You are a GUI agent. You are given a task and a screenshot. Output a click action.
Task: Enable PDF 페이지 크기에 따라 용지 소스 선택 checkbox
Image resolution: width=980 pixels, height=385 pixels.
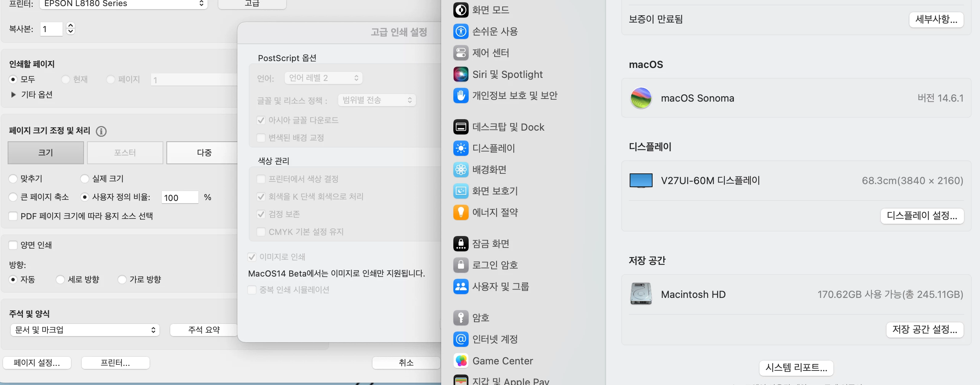(x=13, y=216)
